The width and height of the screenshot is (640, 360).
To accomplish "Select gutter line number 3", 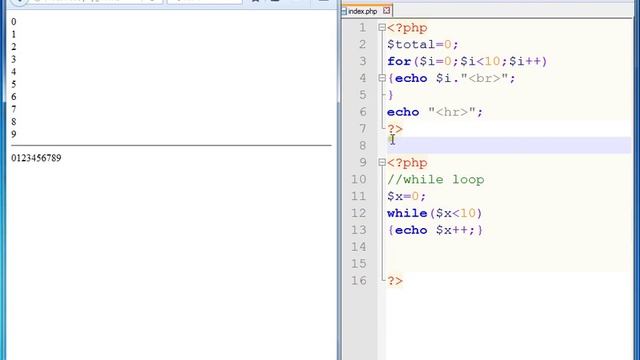I will (x=362, y=61).
